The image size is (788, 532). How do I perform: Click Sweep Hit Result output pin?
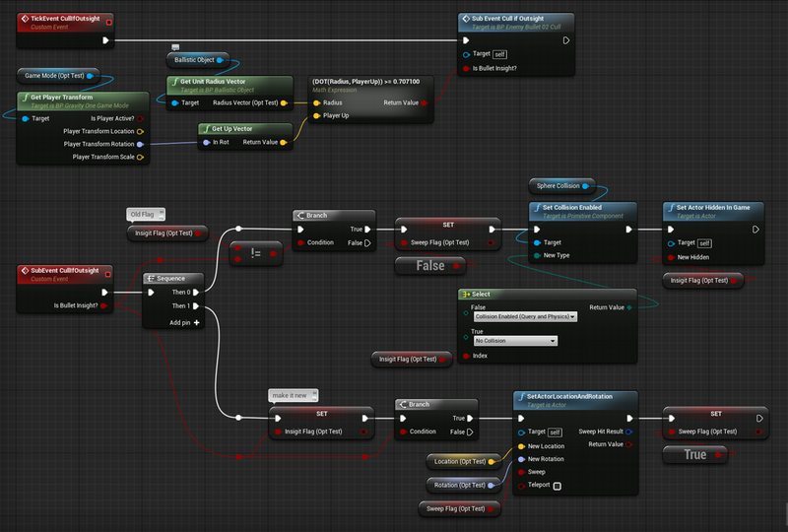(x=629, y=432)
